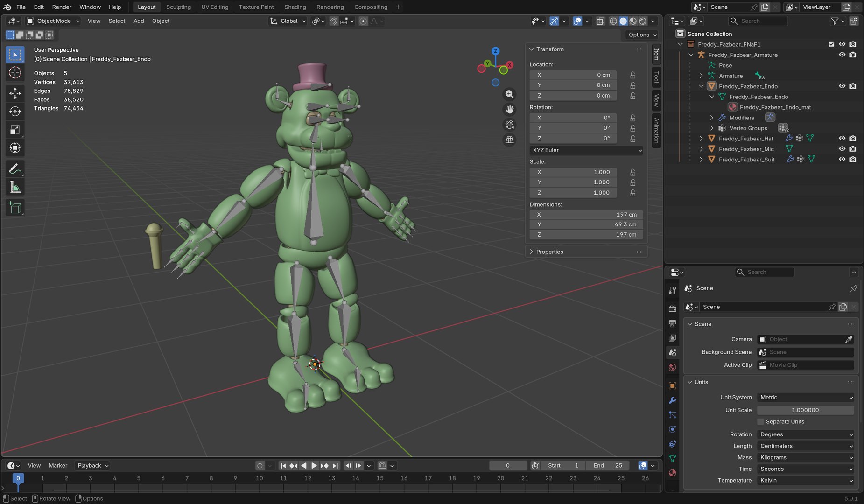Open the XYZ Euler rotation mode dropdown

pos(586,150)
